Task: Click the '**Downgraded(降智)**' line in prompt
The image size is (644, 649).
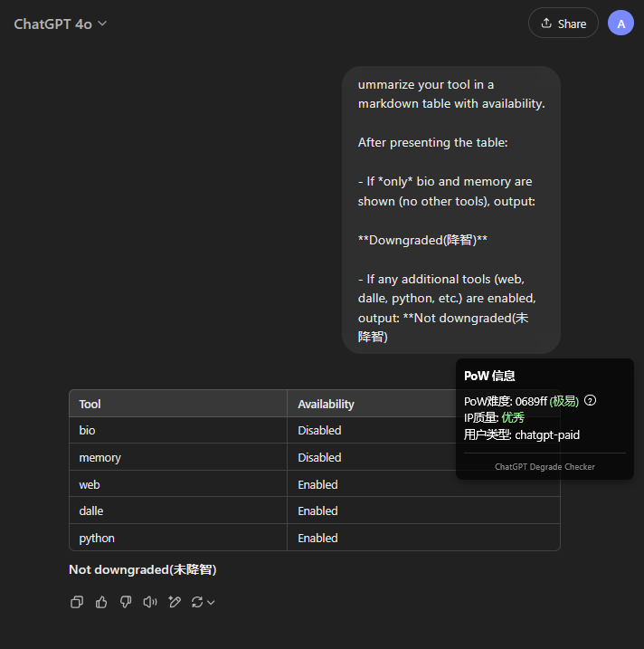Action: coord(422,240)
